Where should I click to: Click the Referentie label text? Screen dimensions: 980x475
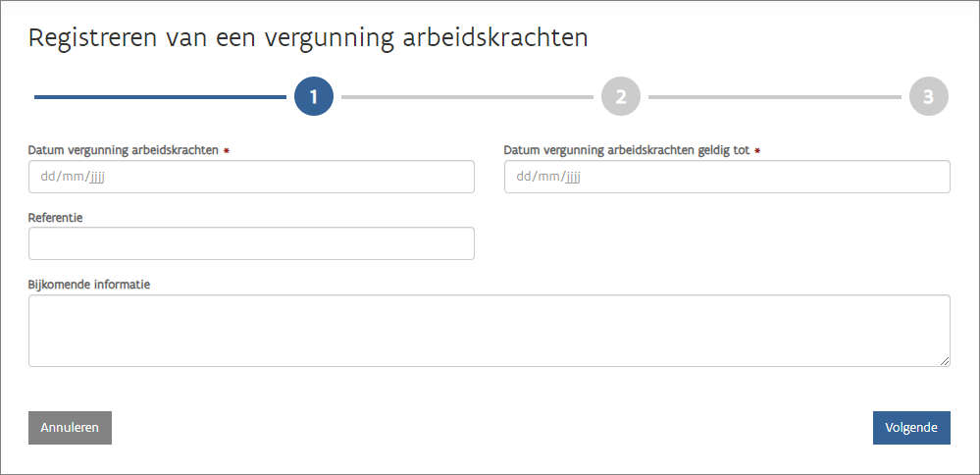pyautogui.click(x=56, y=217)
